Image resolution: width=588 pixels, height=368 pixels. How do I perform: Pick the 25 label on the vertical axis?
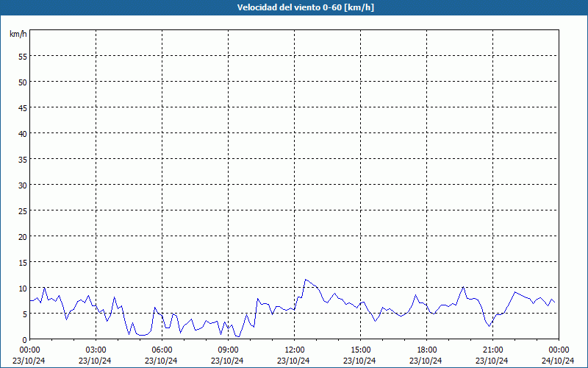23,211
